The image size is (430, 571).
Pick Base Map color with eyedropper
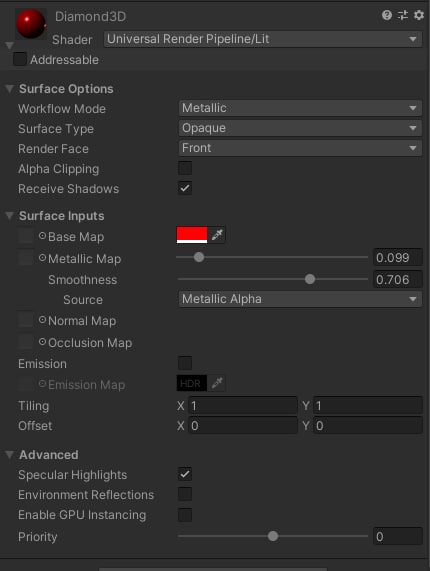coord(217,235)
